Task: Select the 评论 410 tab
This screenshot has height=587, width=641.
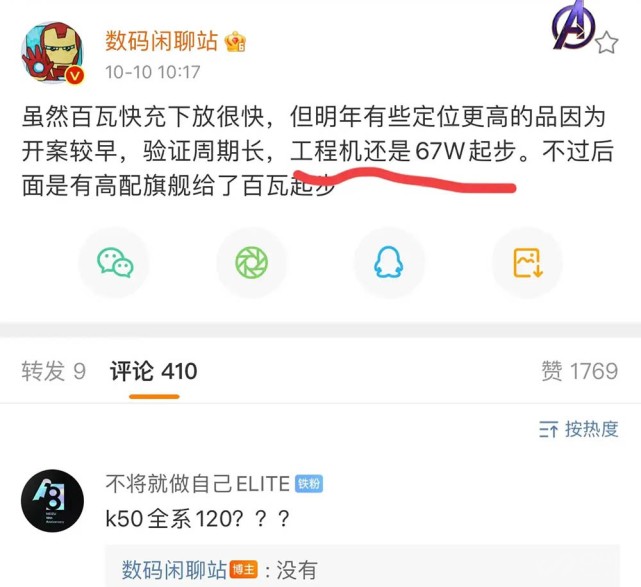Action: (x=154, y=371)
